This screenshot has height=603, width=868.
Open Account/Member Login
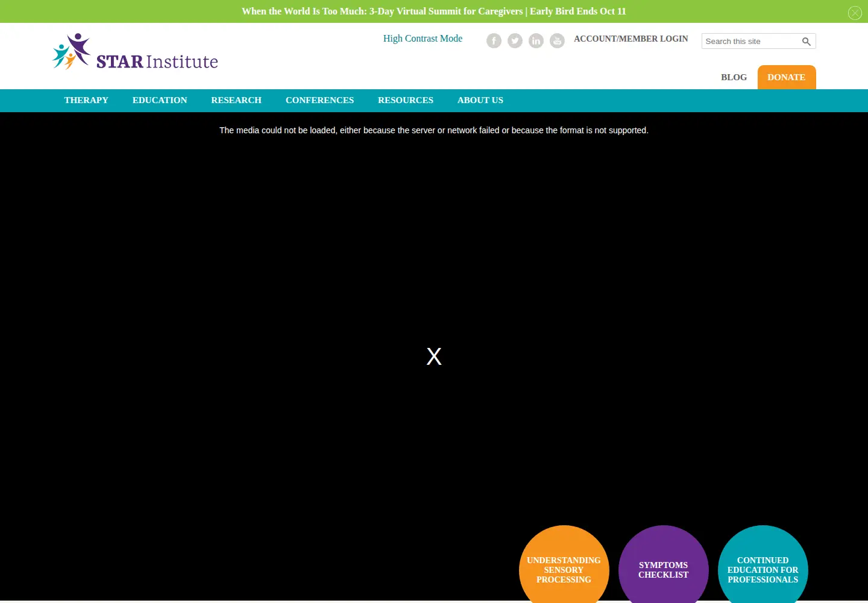point(631,39)
